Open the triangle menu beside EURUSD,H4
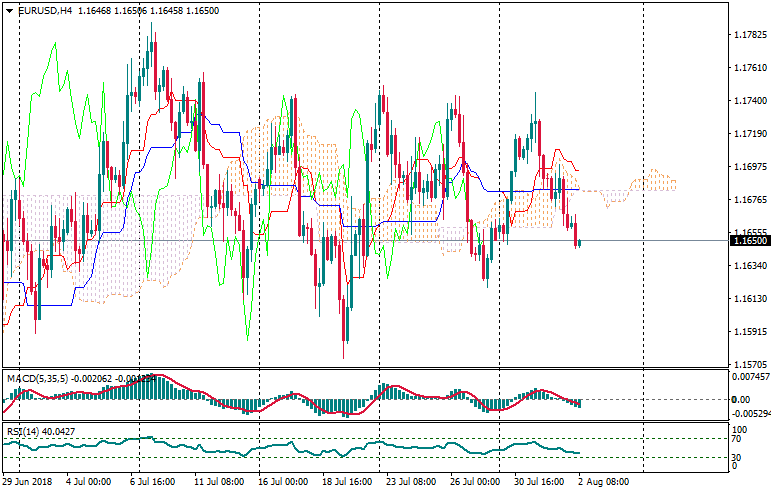This screenshot has width=771, height=493. tap(9, 9)
